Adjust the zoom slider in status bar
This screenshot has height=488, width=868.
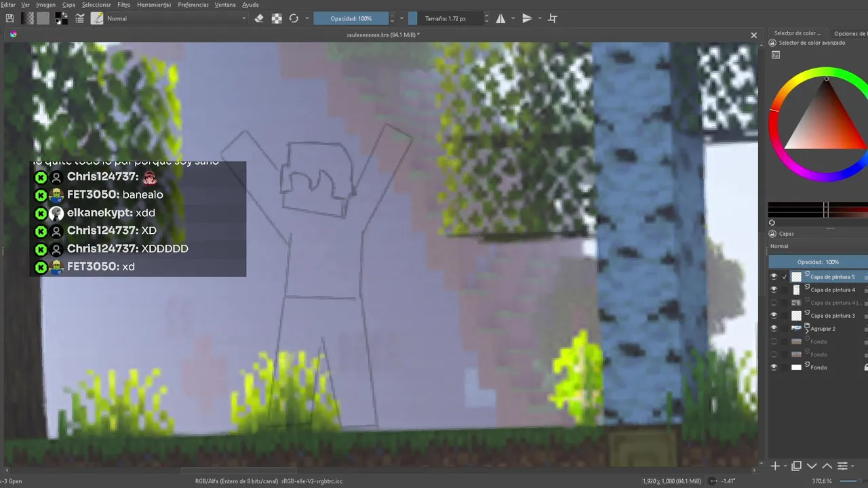[x=853, y=481]
